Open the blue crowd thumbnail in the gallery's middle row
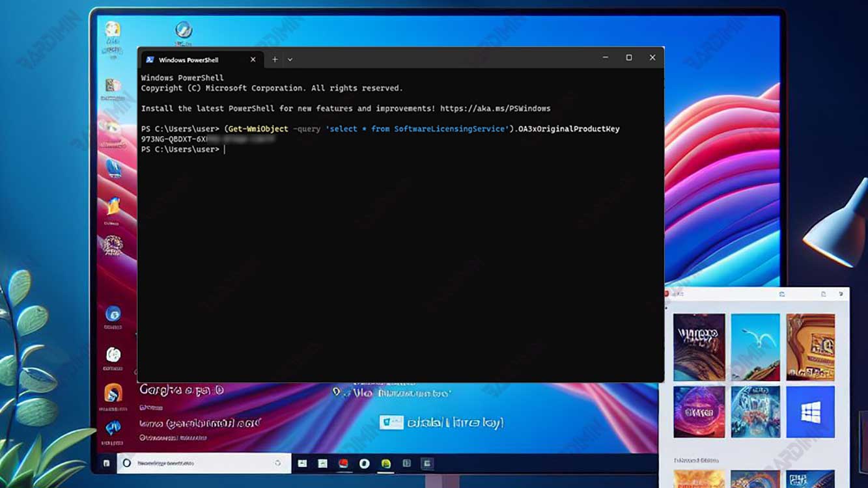Screen dimensions: 868x488 click(755, 412)
